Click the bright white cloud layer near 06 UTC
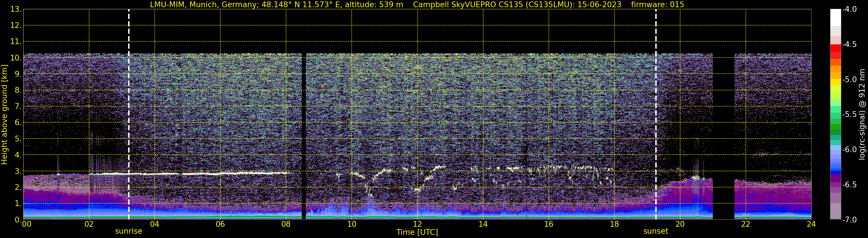This screenshot has height=238, width=868. pyautogui.click(x=220, y=174)
